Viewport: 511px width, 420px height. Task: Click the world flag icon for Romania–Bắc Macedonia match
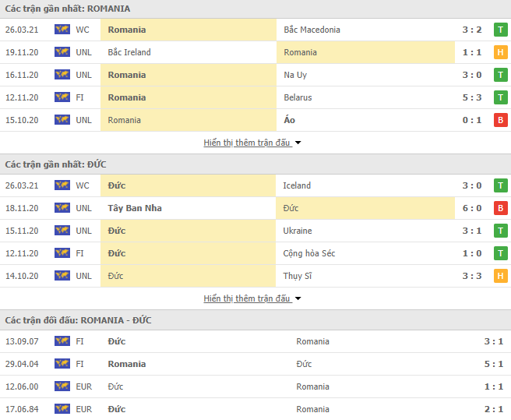tap(62, 30)
